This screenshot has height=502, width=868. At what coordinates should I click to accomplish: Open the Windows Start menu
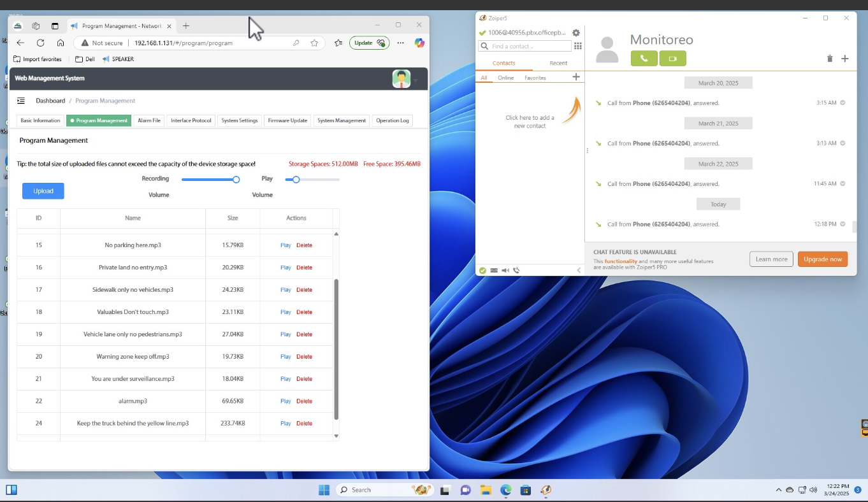click(324, 490)
